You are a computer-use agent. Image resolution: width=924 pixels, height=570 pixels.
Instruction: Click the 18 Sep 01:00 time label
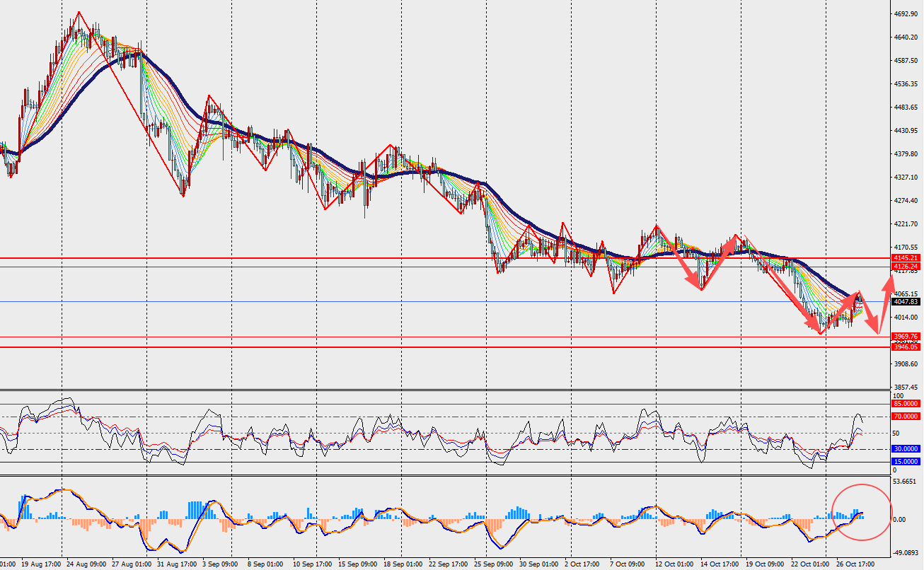404,564
